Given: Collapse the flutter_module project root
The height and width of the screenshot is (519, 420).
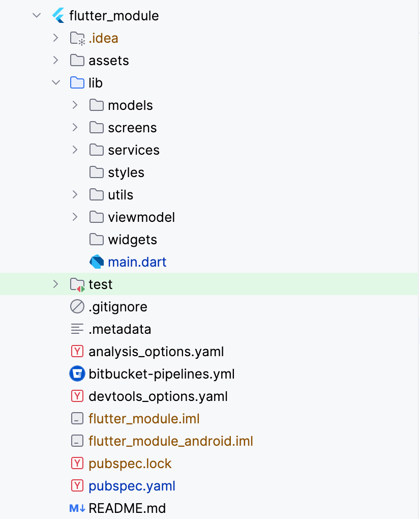Looking at the screenshot, I should click(x=36, y=15).
